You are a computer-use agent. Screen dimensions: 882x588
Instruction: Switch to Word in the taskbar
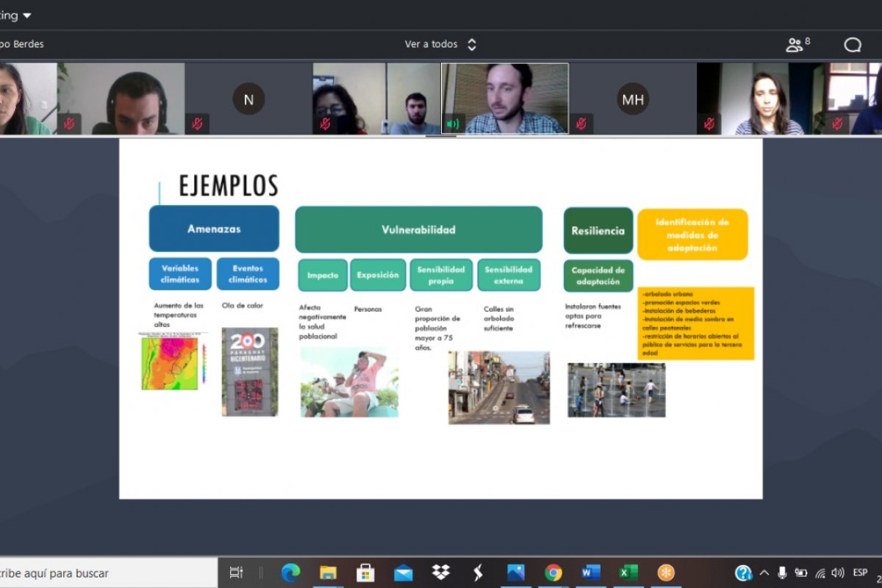tap(590, 573)
